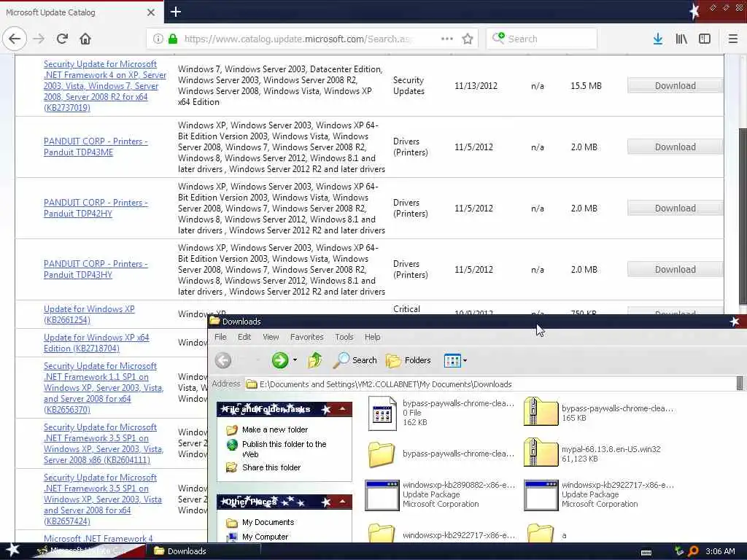This screenshot has width=747, height=560.
Task: Click the Views icon in Explorer toolbar
Action: click(x=452, y=360)
